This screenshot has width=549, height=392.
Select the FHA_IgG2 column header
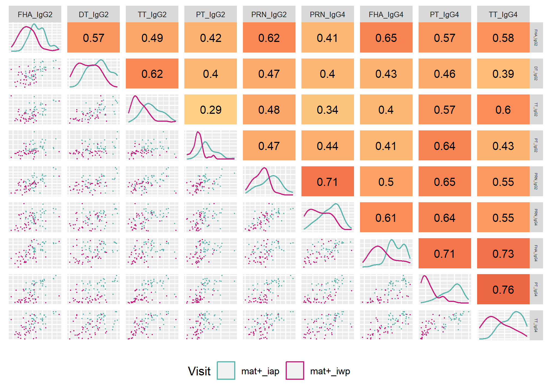point(35,14)
